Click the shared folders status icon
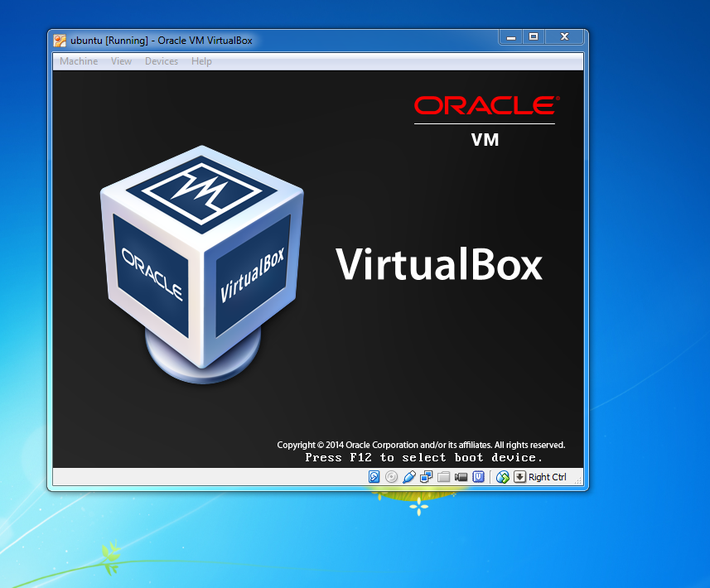Screen dimensions: 710x588 pyautogui.click(x=443, y=477)
